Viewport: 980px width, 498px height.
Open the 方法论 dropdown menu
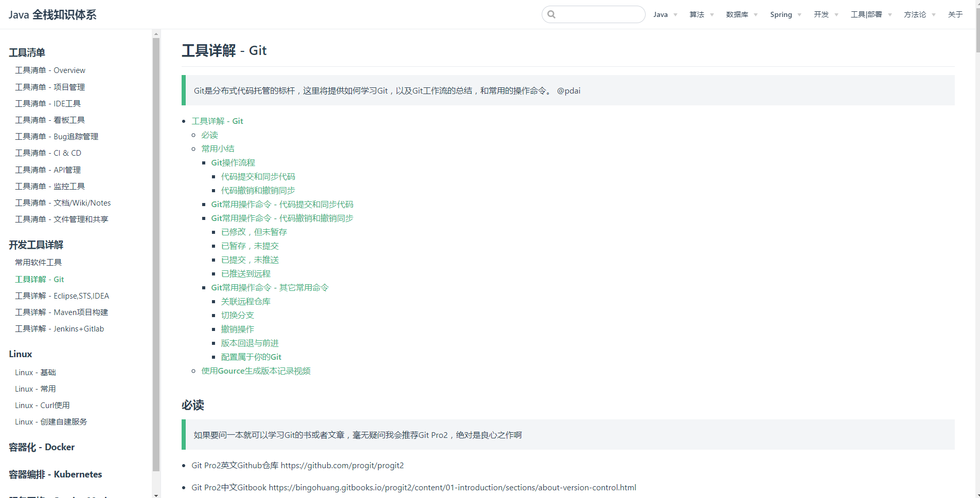pos(920,14)
